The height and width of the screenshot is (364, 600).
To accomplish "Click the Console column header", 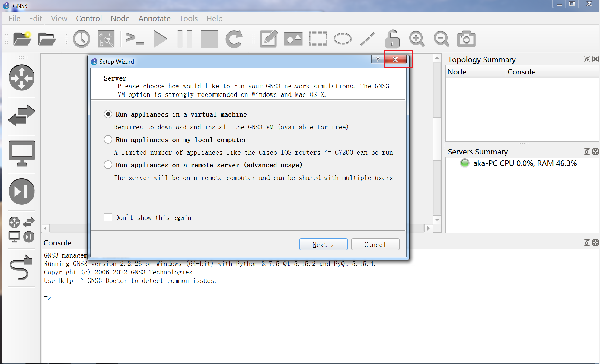I will pyautogui.click(x=552, y=72).
